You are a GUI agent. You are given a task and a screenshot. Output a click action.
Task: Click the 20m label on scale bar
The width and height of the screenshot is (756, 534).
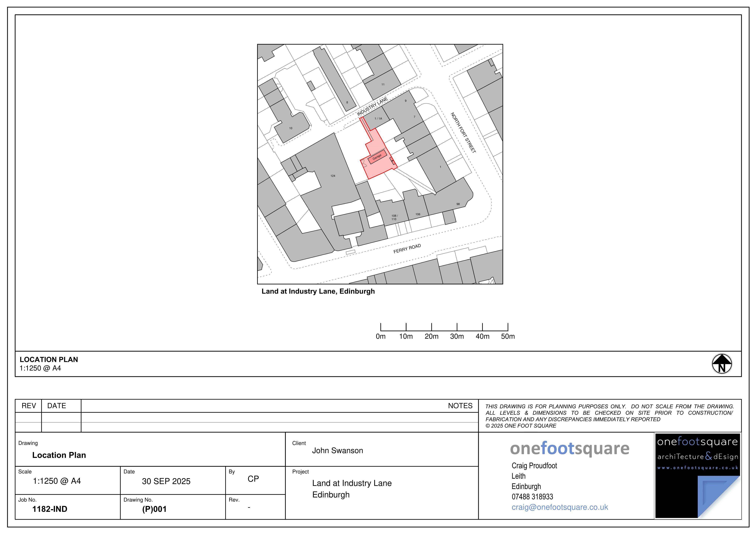[x=431, y=337]
